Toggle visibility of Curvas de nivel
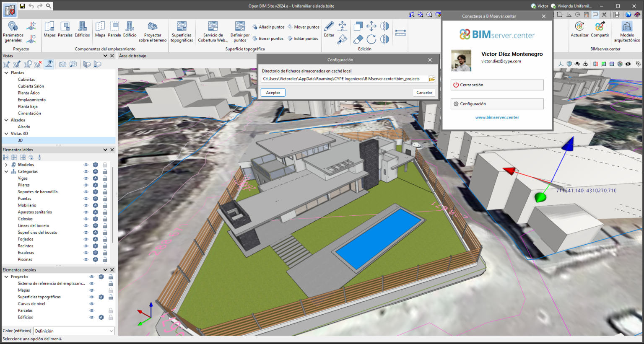The width and height of the screenshot is (644, 344). pos(92,304)
